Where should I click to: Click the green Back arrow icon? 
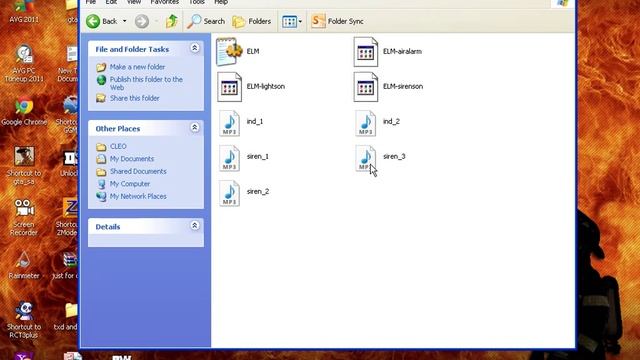[x=93, y=21]
